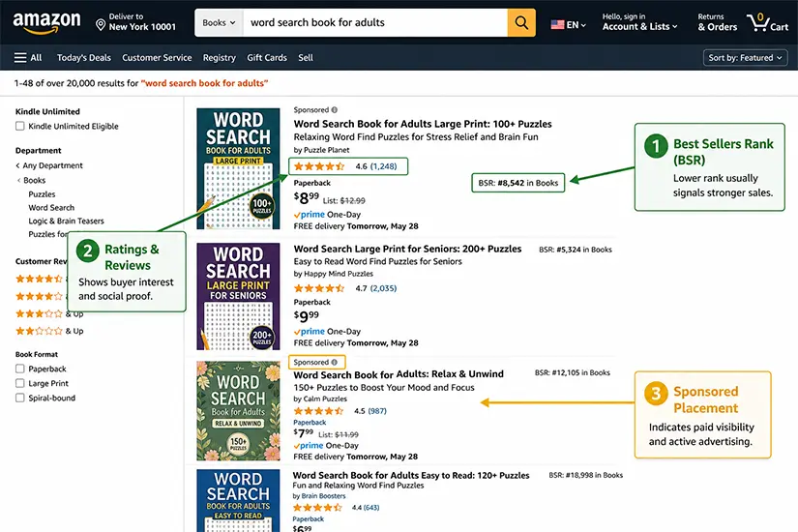Open Word Search Large Print for Seniors title
Viewport: 798px width, 532px height.
point(407,249)
